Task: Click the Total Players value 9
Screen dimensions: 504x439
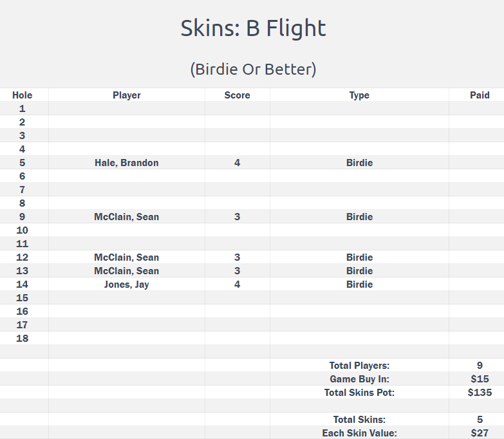Action: tap(480, 365)
